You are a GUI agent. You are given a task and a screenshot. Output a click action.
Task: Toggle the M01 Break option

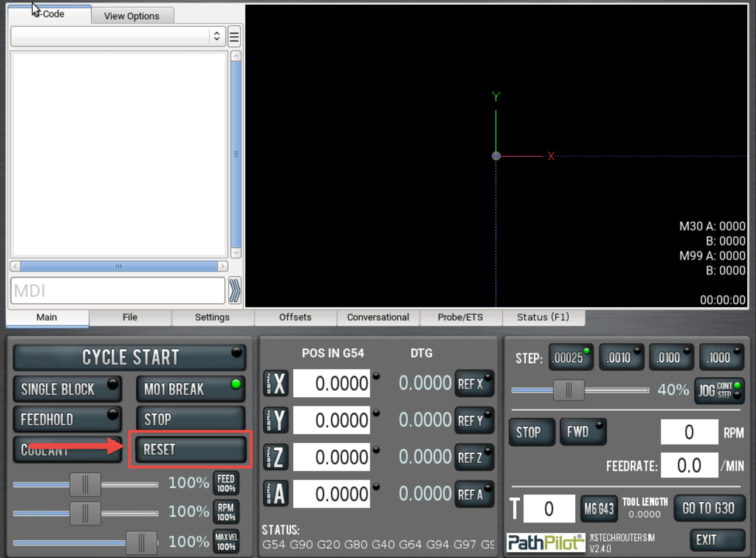pyautogui.click(x=190, y=390)
